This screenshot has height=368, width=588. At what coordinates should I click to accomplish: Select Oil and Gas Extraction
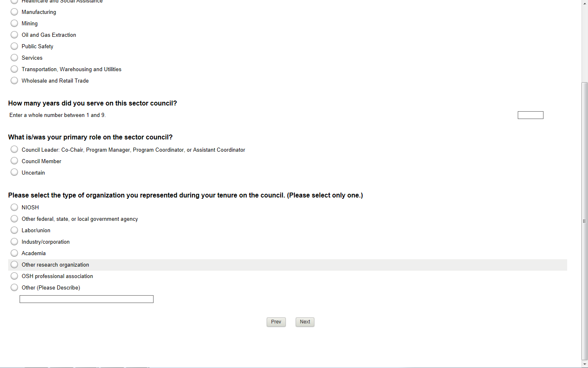(x=14, y=35)
